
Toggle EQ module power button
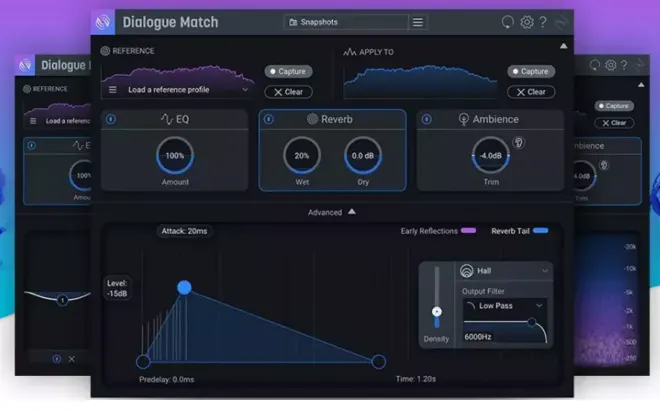111,120
